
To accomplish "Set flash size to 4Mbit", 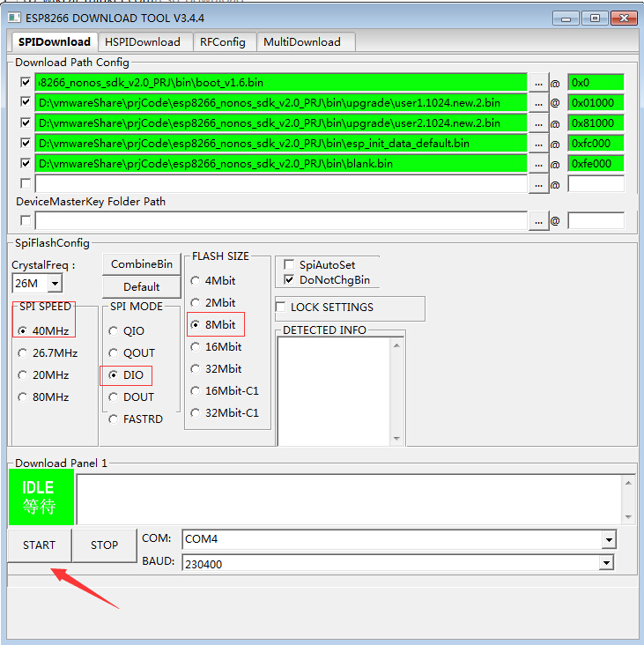I will (x=213, y=280).
